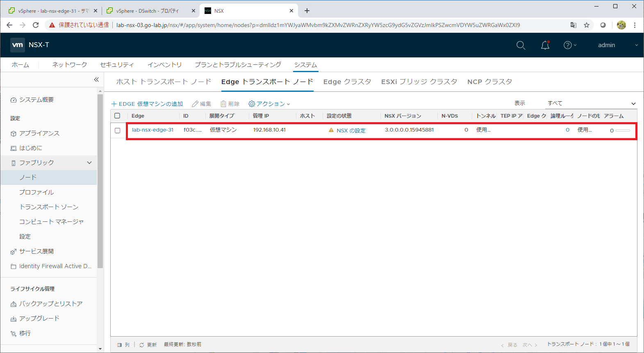Open a new browser tab
This screenshot has width=644, height=353.
click(307, 11)
